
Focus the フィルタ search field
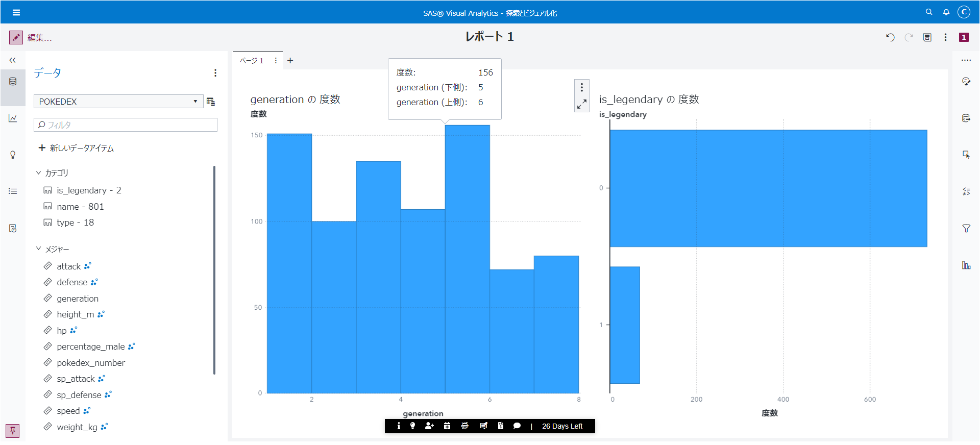[x=126, y=125]
